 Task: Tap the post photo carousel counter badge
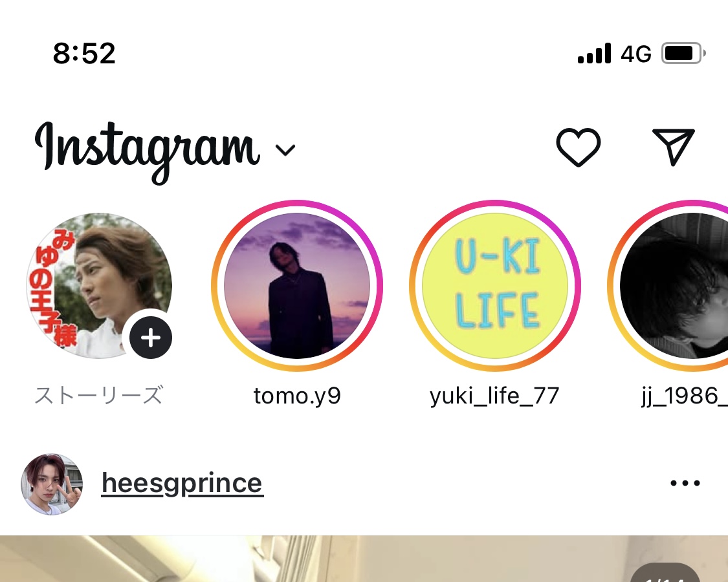[665, 574]
